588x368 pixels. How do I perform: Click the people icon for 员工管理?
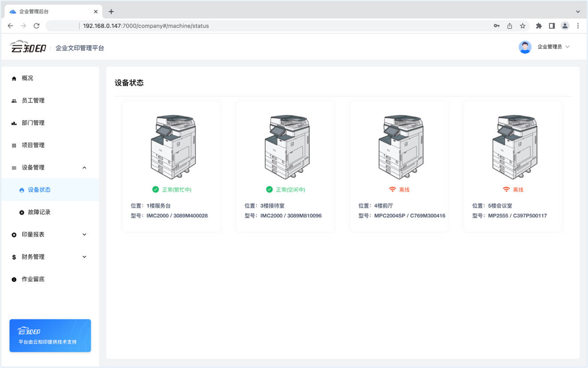coord(14,101)
